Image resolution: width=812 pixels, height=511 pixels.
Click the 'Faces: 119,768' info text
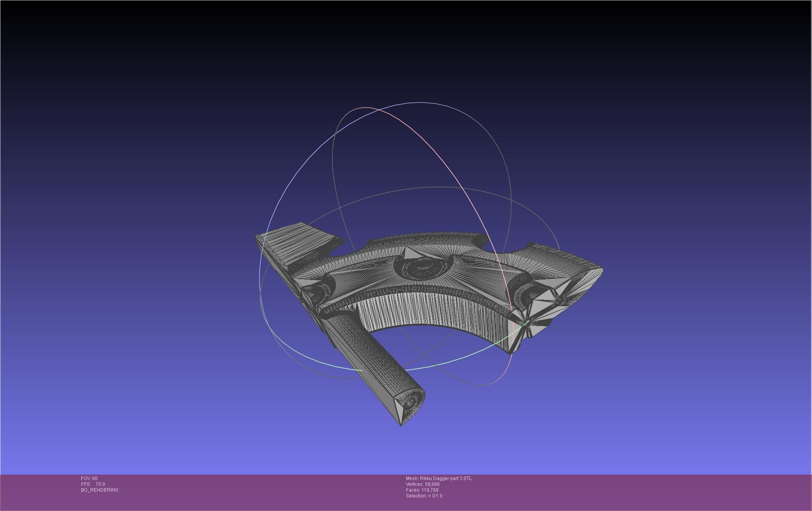[x=422, y=490]
